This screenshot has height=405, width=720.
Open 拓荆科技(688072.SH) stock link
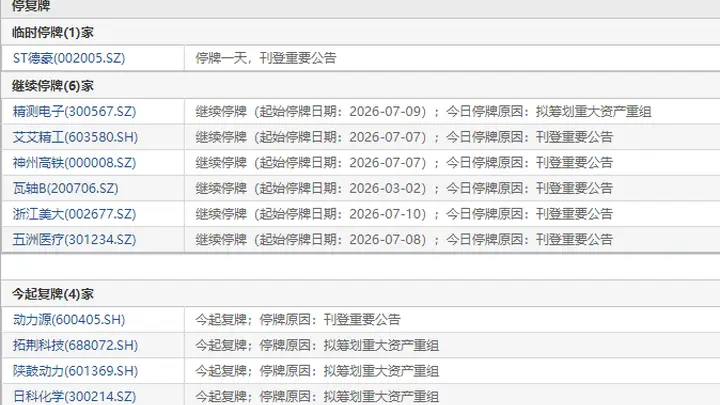(x=75, y=345)
